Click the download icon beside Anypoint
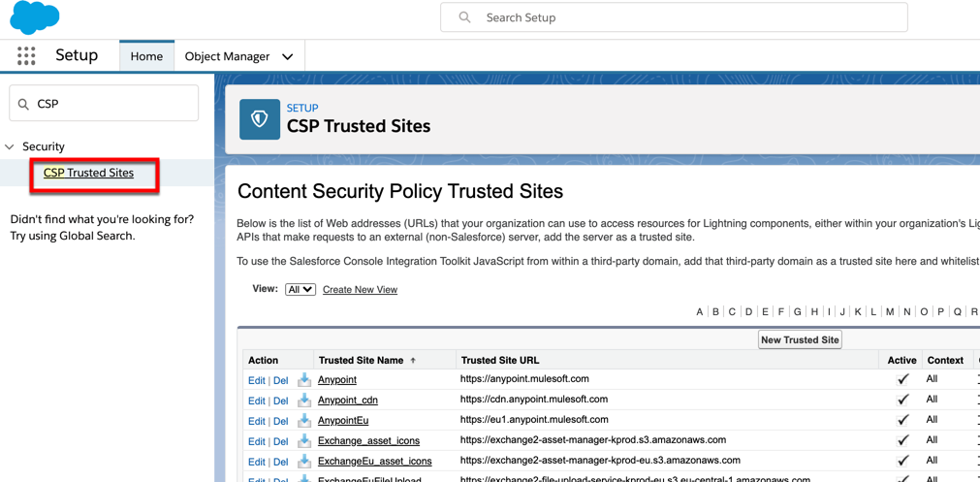Viewport: 980px width, 482px height. point(304,380)
